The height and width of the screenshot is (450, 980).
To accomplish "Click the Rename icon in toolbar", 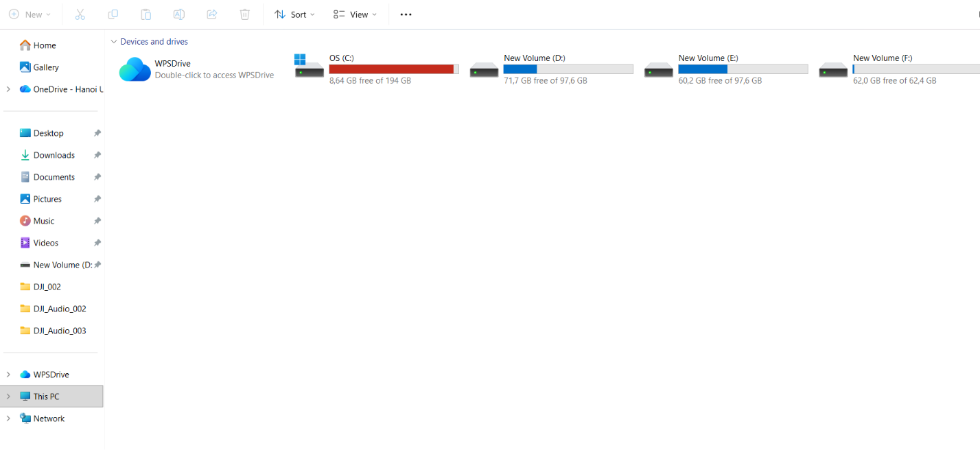I will 178,14.
